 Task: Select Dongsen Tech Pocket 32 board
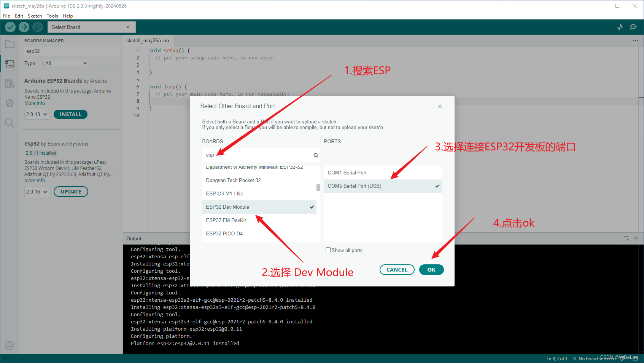tap(259, 180)
